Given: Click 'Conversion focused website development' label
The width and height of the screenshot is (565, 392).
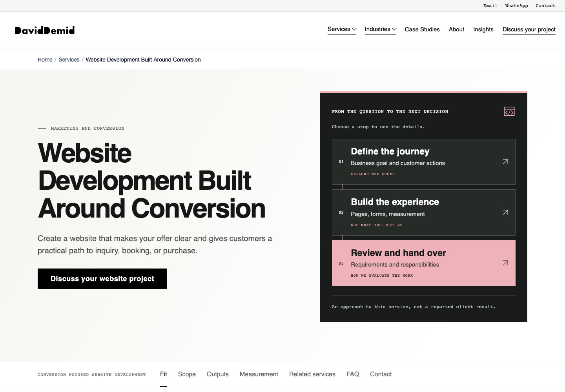Looking at the screenshot, I should [x=92, y=375].
